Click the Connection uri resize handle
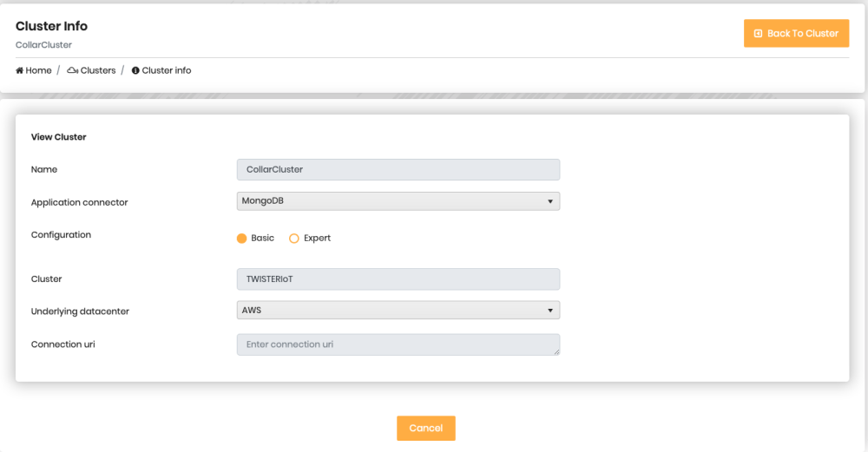The height and width of the screenshot is (452, 868). [557, 352]
